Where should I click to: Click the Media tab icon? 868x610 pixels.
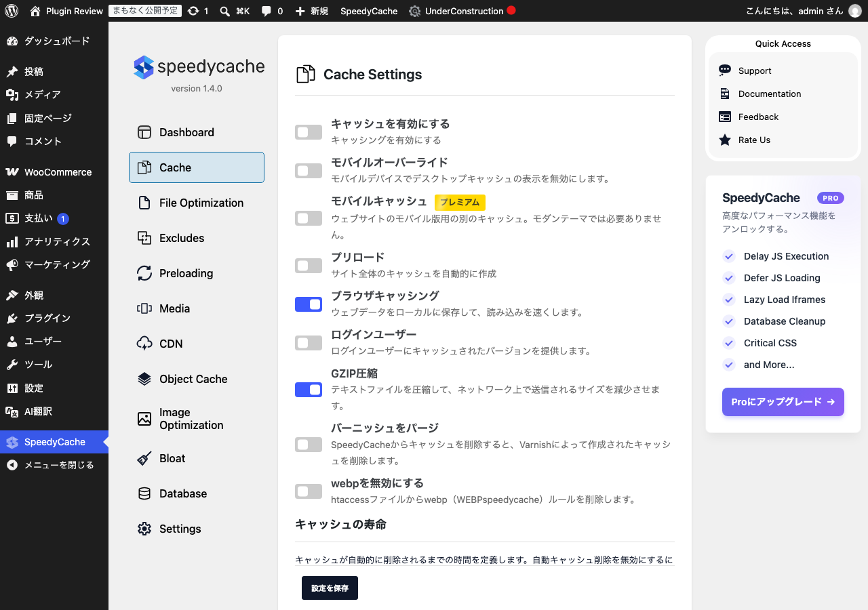tap(144, 308)
